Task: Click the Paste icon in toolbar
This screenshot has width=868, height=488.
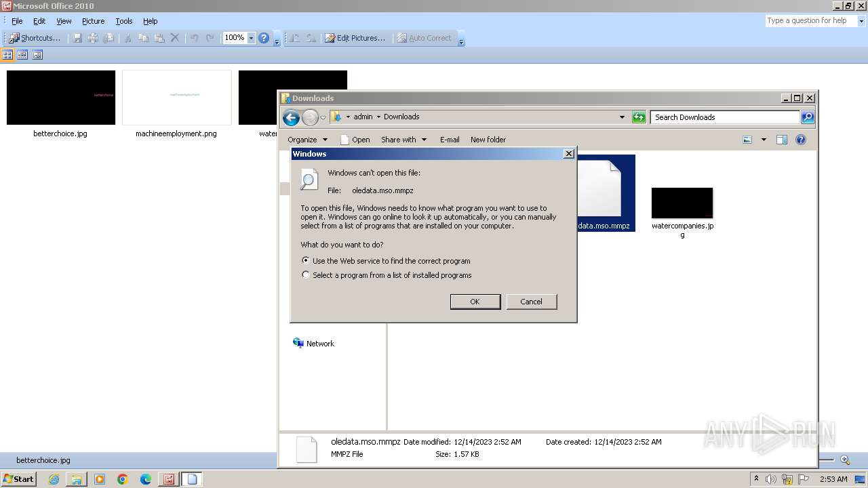Action: 159,38
